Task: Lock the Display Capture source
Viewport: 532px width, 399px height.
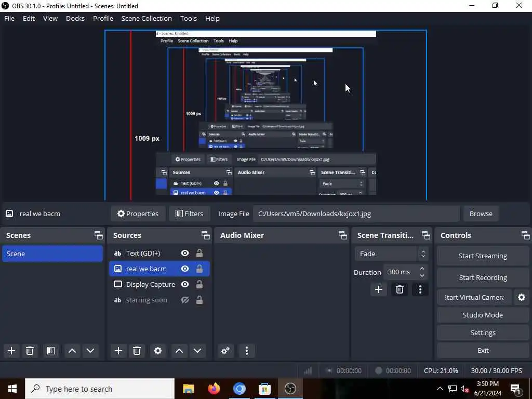Action: pos(199,284)
